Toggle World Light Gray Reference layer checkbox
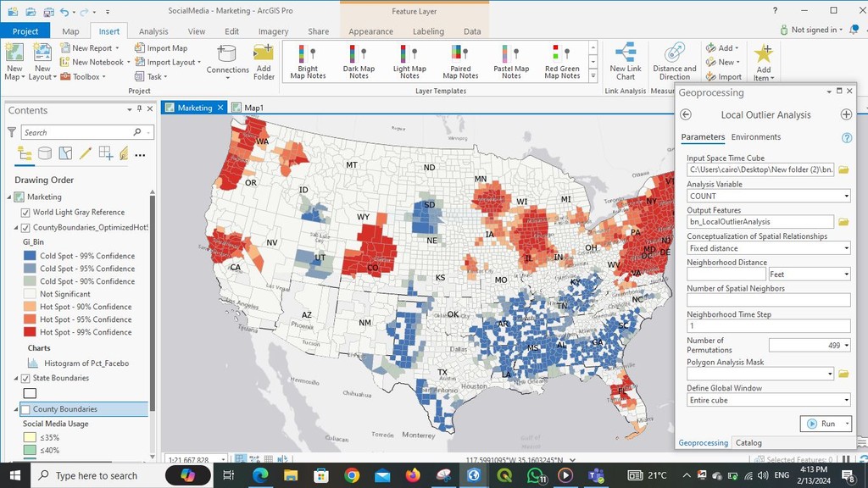The height and width of the screenshot is (488, 868). click(25, 213)
